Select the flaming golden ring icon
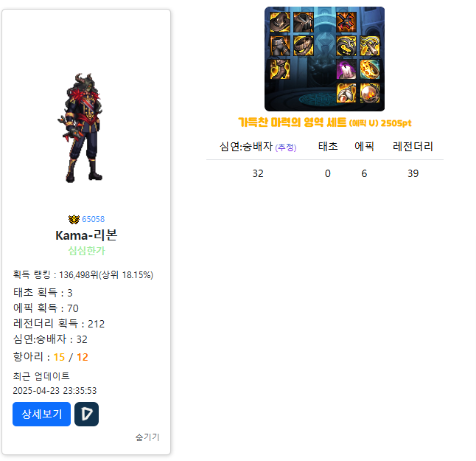This screenshot has width=476, height=461. point(370,69)
